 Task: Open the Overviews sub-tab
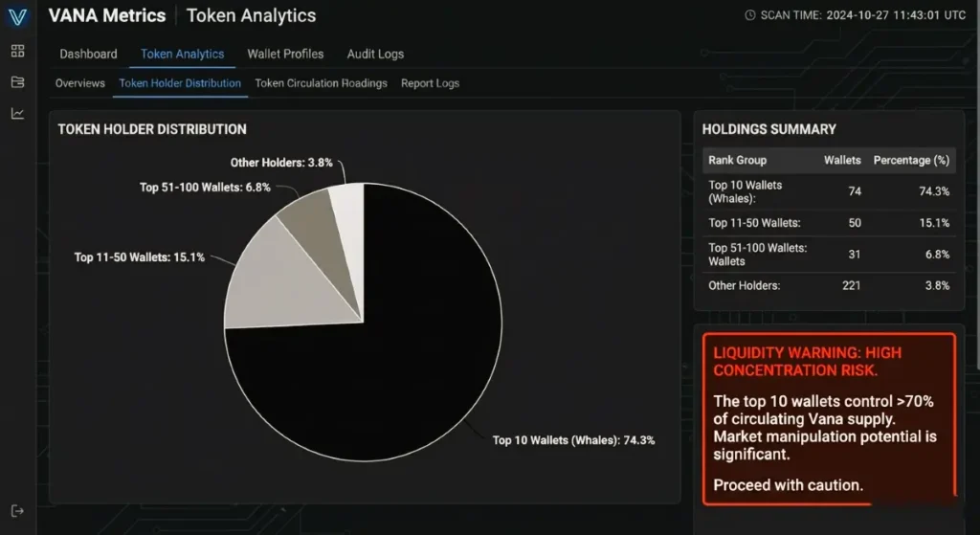[x=80, y=83]
